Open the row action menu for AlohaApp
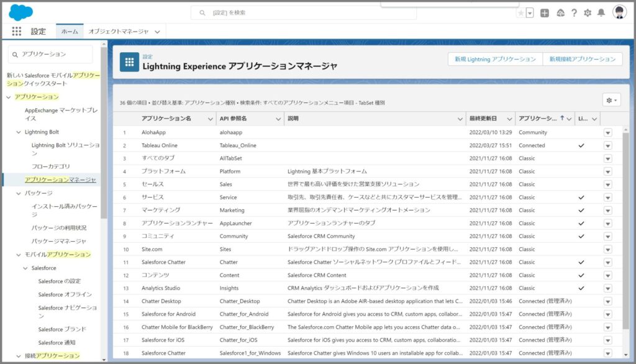Screen dimensions: 636x364 click(x=607, y=132)
